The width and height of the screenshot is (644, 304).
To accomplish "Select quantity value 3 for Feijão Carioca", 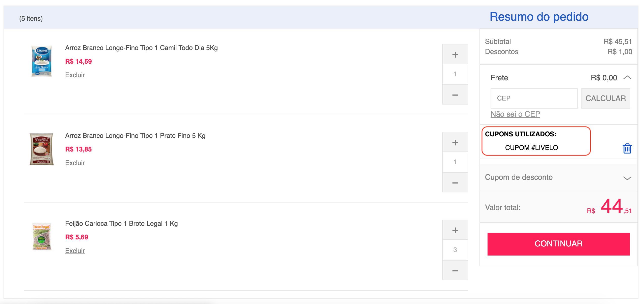I will tap(455, 250).
